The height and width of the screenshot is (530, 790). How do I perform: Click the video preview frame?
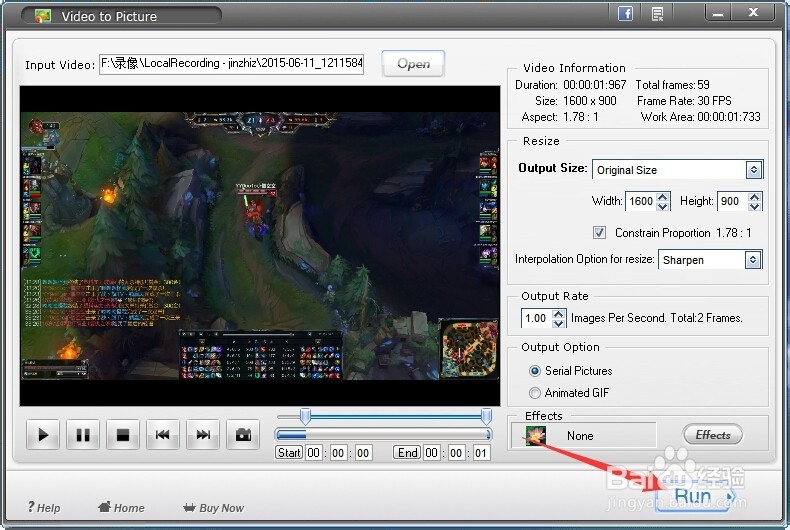pos(260,246)
